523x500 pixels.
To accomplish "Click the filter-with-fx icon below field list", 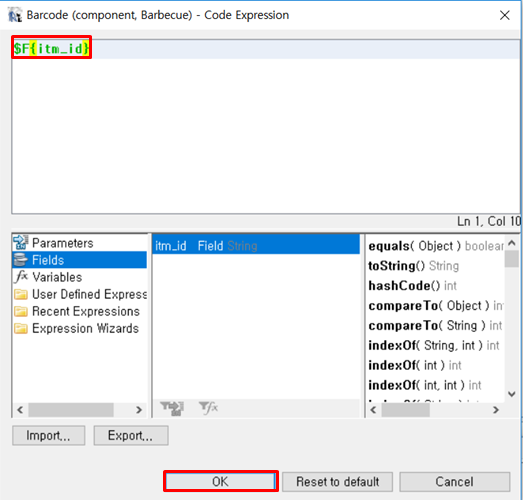I will coord(208,408).
